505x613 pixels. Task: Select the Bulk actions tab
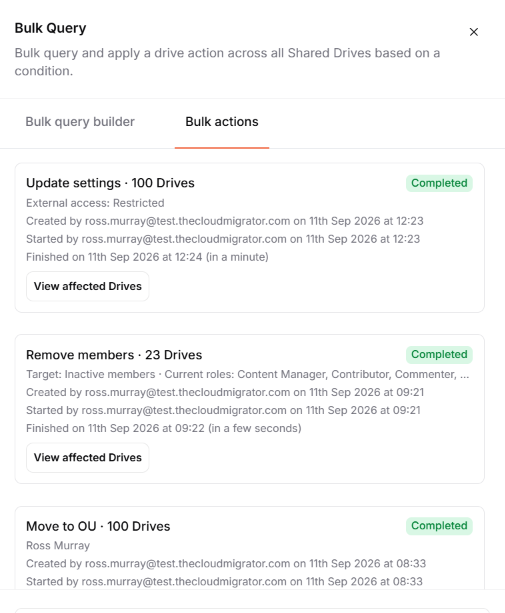pyautogui.click(x=222, y=122)
